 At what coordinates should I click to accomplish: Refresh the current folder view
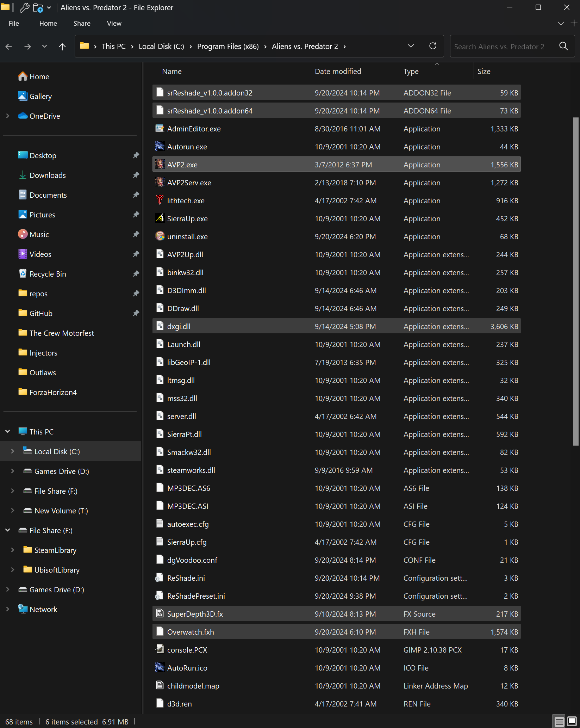click(433, 46)
